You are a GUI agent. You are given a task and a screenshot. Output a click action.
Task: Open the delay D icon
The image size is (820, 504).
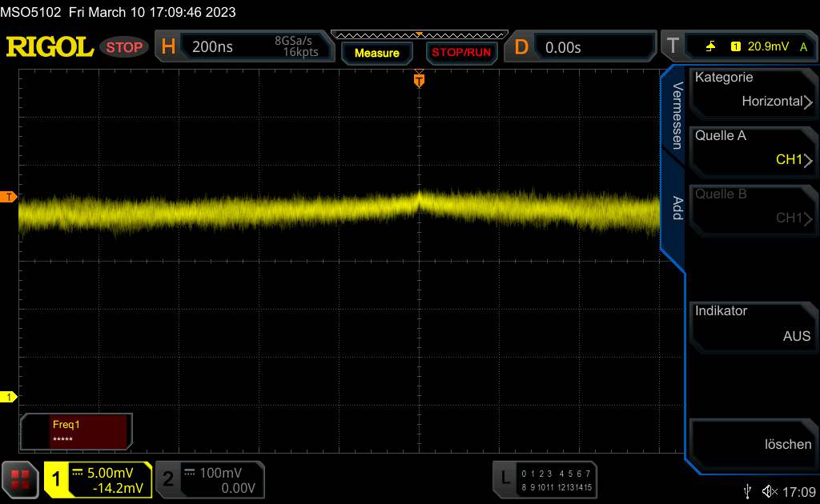(521, 47)
